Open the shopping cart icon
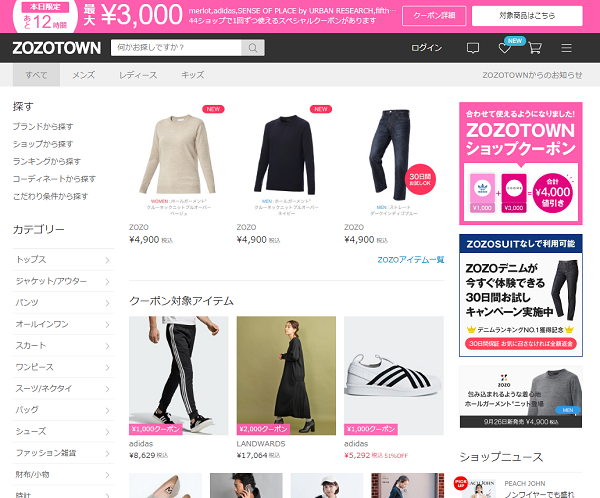 pyautogui.click(x=535, y=48)
